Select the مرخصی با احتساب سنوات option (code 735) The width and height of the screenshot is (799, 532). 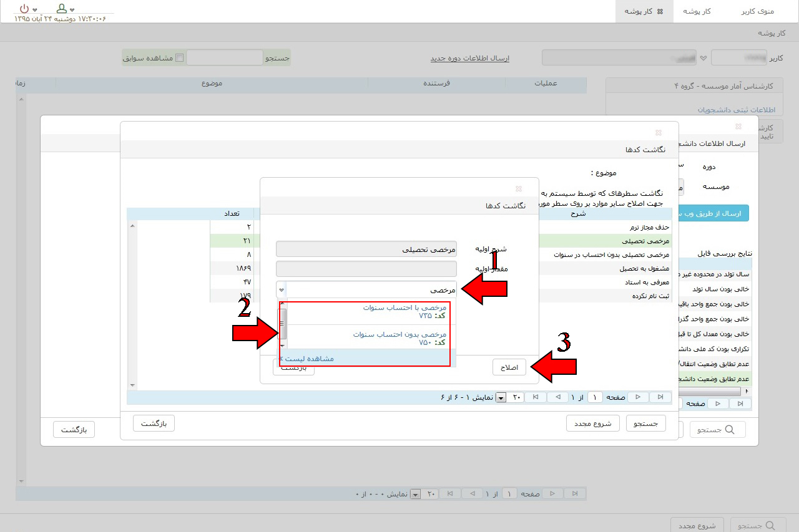click(x=404, y=311)
